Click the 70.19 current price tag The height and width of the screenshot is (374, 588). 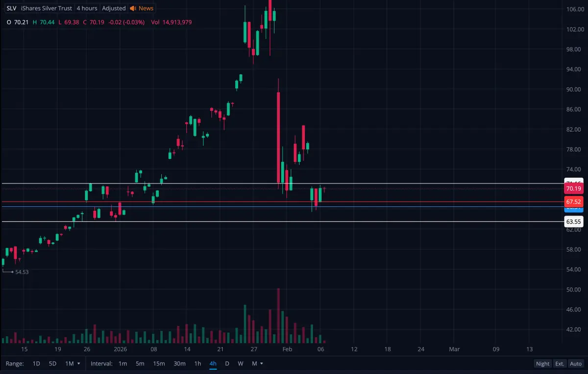point(573,189)
